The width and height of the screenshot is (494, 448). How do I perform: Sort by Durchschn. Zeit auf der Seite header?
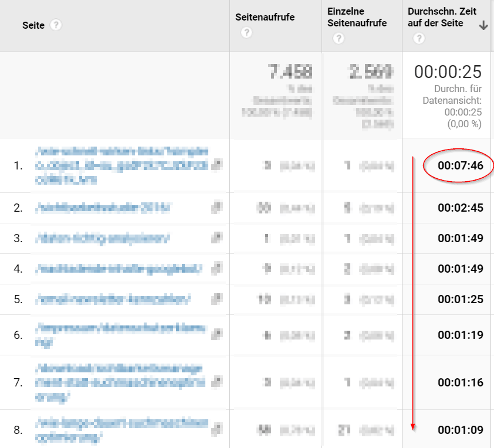coord(442,17)
